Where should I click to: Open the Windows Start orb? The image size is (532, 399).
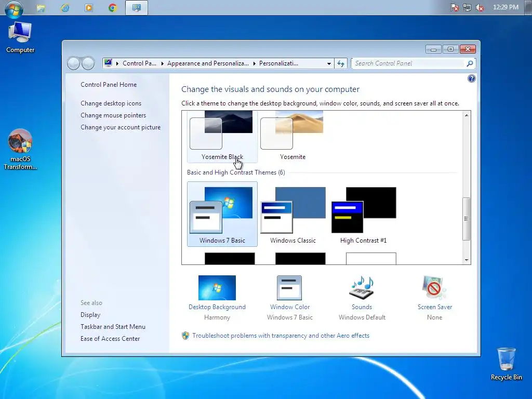pyautogui.click(x=14, y=8)
